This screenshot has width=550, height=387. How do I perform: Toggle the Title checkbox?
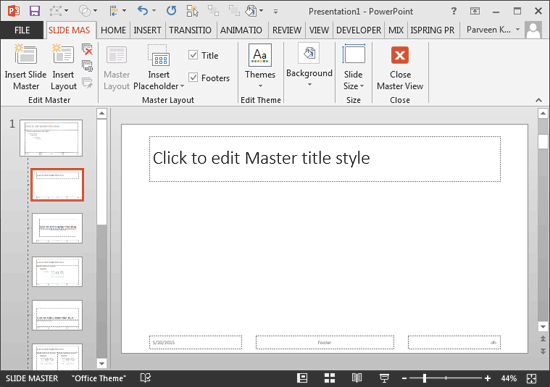click(x=193, y=55)
